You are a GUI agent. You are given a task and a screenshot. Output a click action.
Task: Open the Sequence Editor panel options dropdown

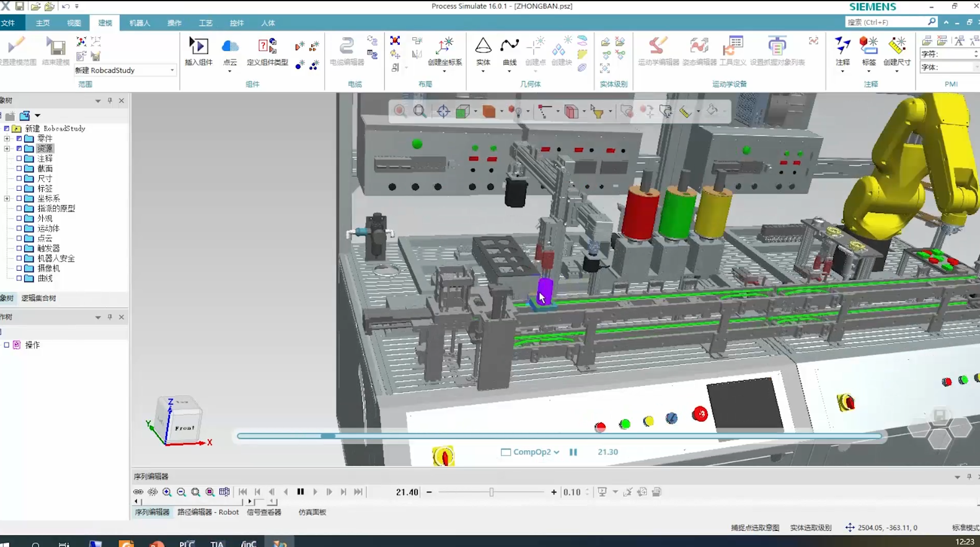[957, 477]
